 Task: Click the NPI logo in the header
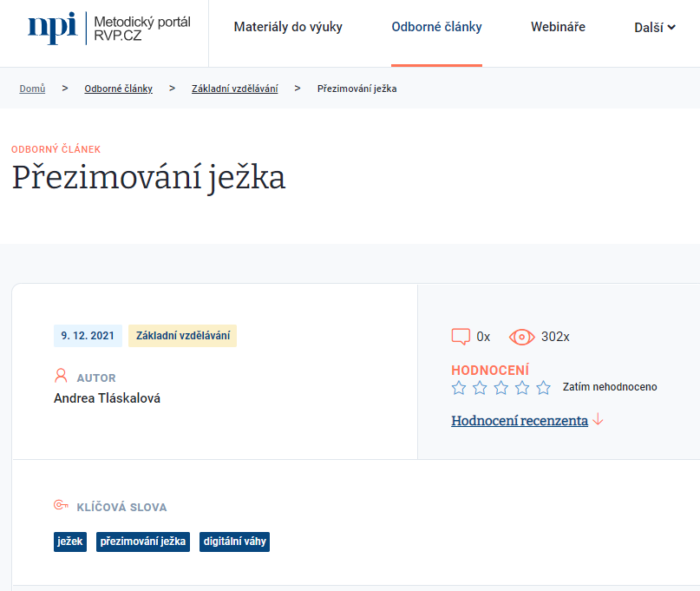point(51,28)
